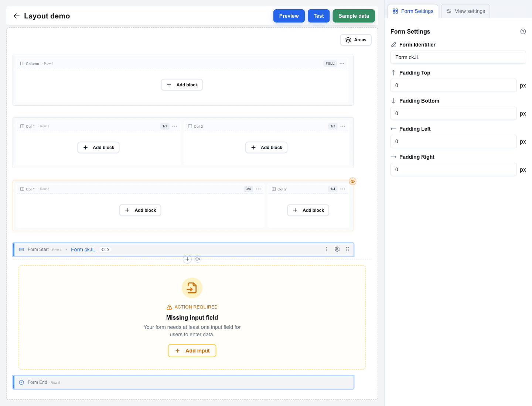Viewport: 532px width, 406px height.
Task: Select the Form End row
Action: (x=184, y=382)
